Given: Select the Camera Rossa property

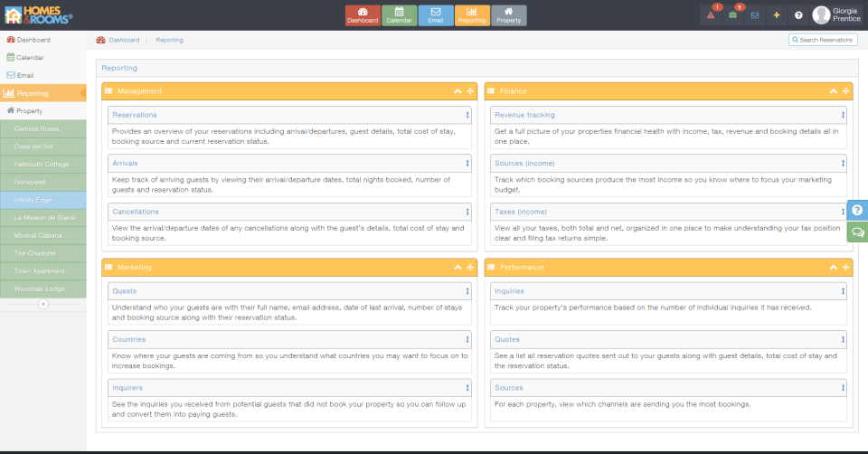Looking at the screenshot, I should (x=43, y=128).
